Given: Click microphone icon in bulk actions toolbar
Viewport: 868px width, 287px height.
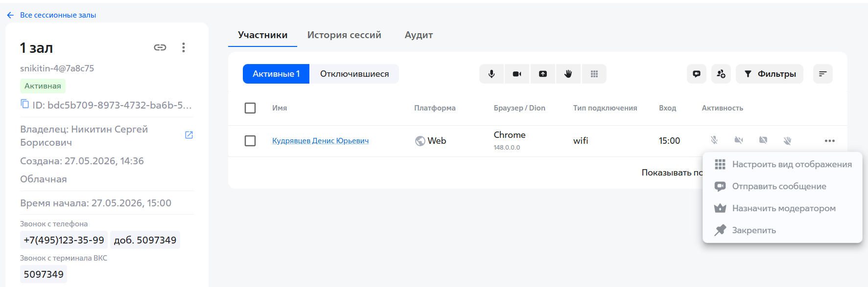Looking at the screenshot, I should click(x=492, y=74).
